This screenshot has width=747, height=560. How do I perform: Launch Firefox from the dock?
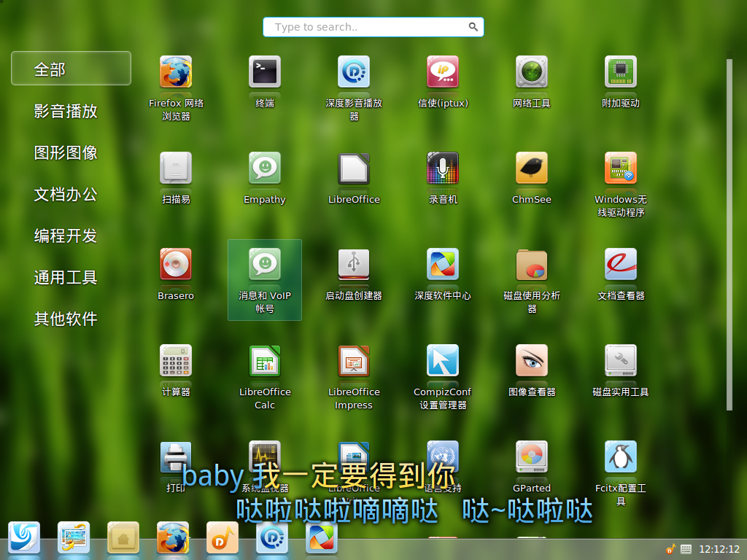(x=173, y=537)
